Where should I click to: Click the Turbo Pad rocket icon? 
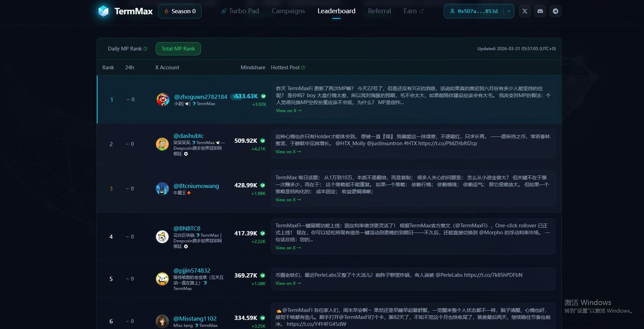pos(224,11)
